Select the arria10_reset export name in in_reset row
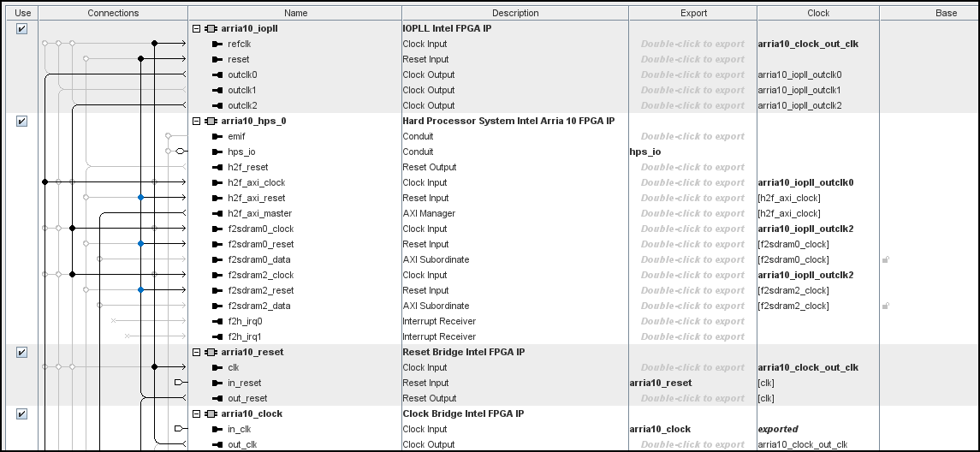The width and height of the screenshot is (980, 452). [x=661, y=384]
